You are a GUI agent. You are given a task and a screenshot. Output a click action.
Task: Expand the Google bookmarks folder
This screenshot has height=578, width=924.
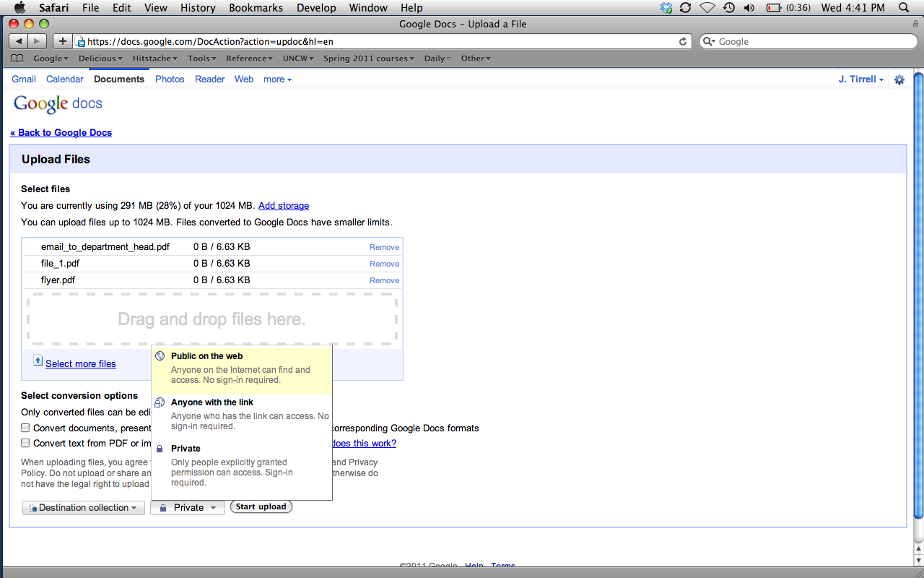click(x=51, y=59)
